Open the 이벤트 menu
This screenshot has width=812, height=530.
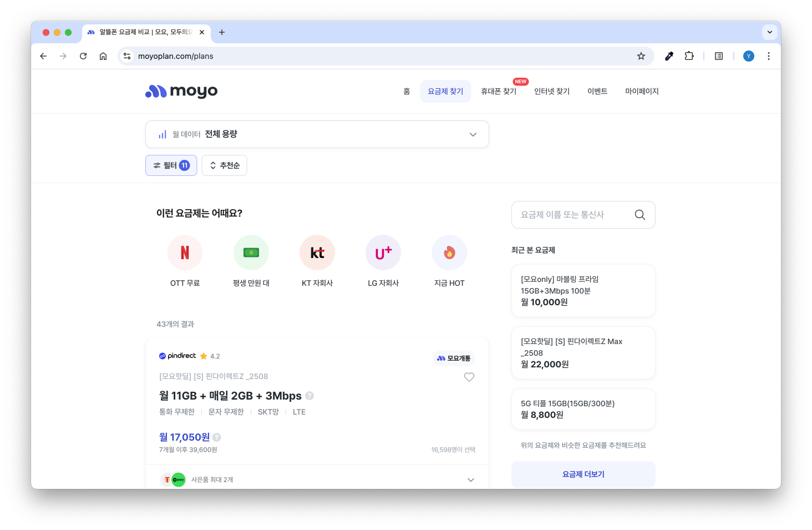(597, 92)
